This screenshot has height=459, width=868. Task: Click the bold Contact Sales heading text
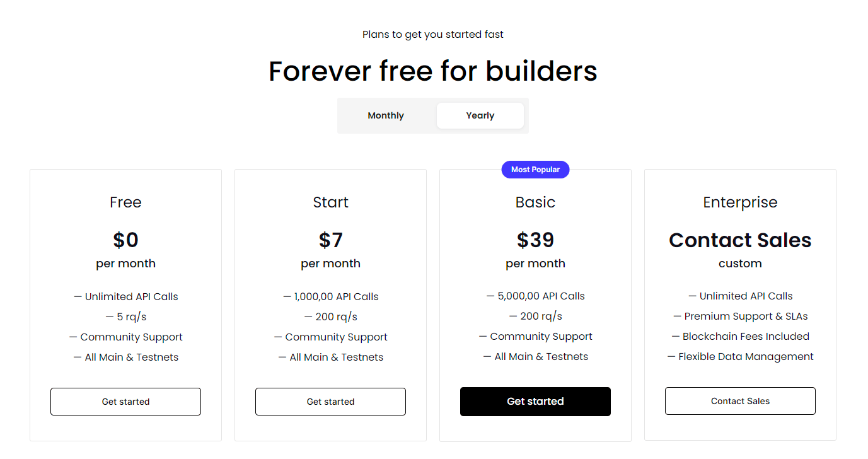tap(740, 240)
